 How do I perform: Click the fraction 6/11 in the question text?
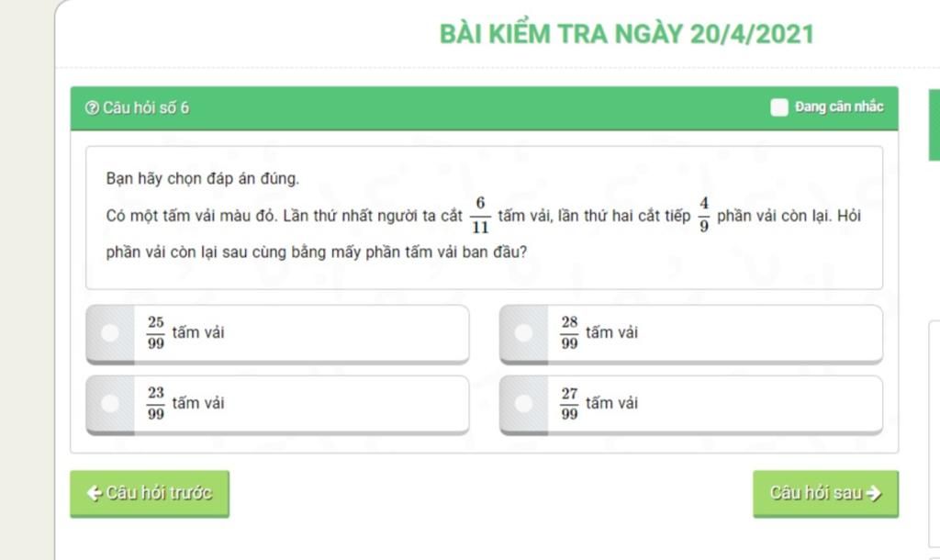480,215
